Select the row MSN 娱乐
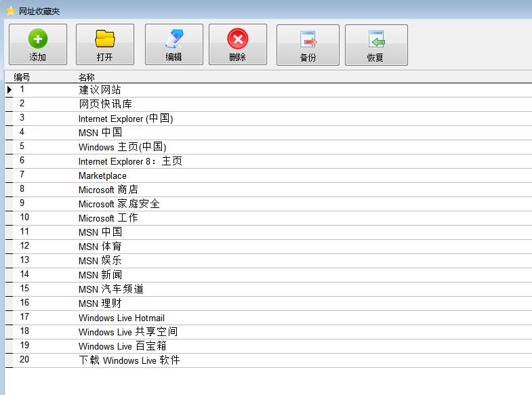Image resolution: width=532 pixels, height=395 pixels. (268, 261)
